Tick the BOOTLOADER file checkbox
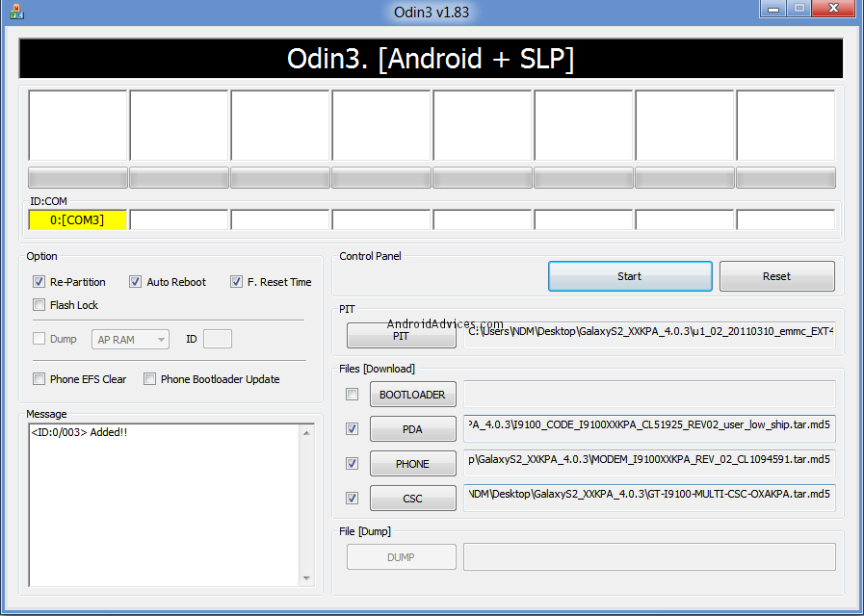Screen dimensions: 864x616 tap(352, 395)
